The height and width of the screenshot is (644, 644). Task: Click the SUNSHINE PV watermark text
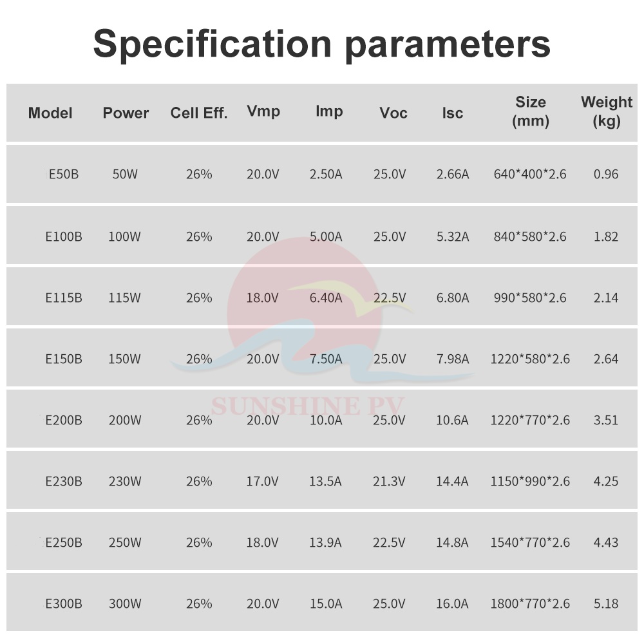coord(308,406)
